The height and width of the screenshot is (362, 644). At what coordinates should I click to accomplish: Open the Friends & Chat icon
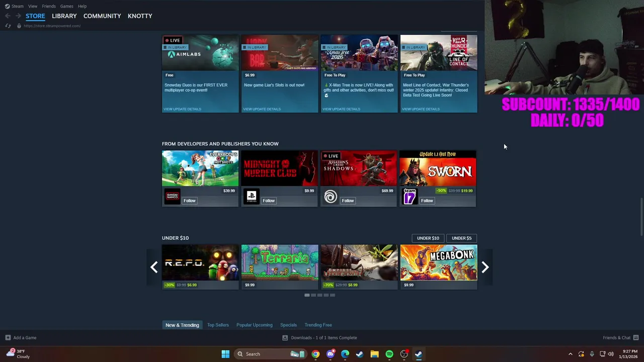636,338
